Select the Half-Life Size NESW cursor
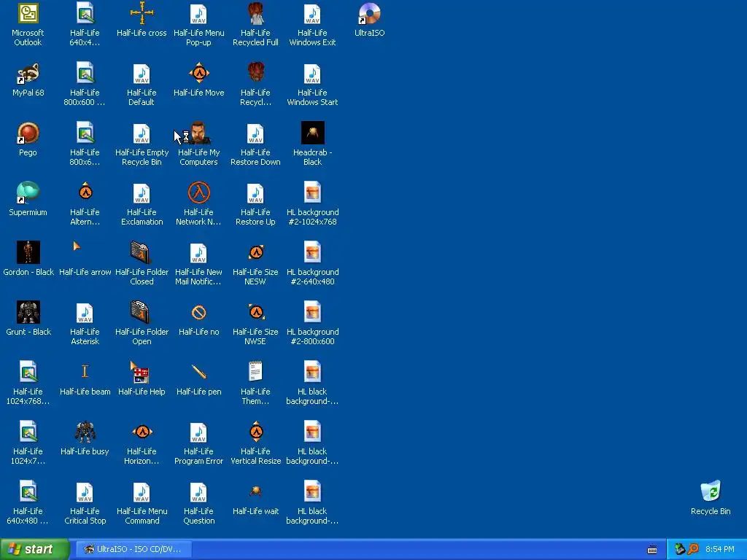This screenshot has width=747, height=560. click(x=255, y=264)
